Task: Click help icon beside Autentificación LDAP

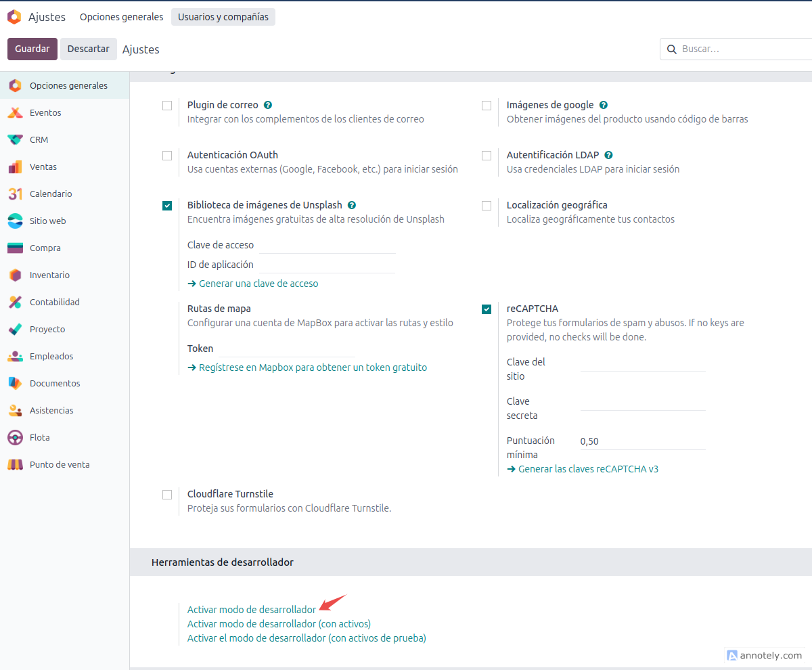Action: [608, 155]
